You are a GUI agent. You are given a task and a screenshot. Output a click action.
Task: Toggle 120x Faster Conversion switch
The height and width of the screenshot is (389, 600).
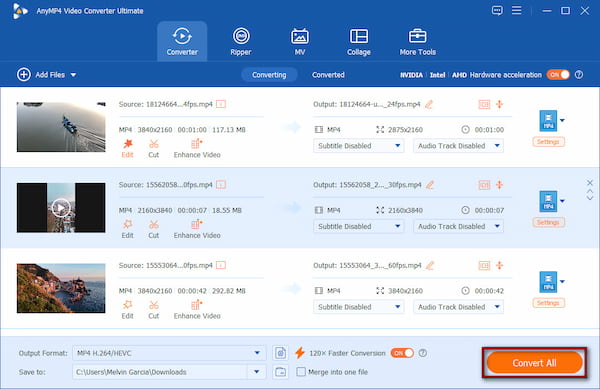click(402, 353)
